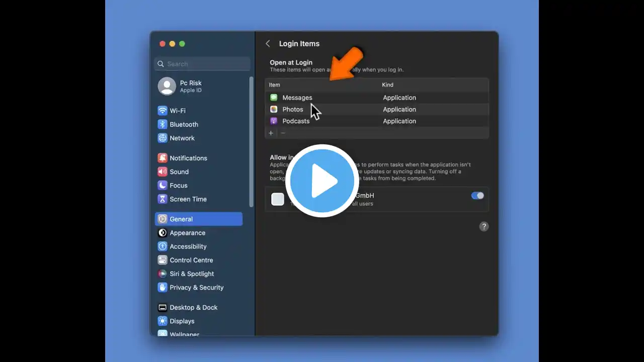Select the Sound speaker icon
644x362 pixels.
(163, 171)
